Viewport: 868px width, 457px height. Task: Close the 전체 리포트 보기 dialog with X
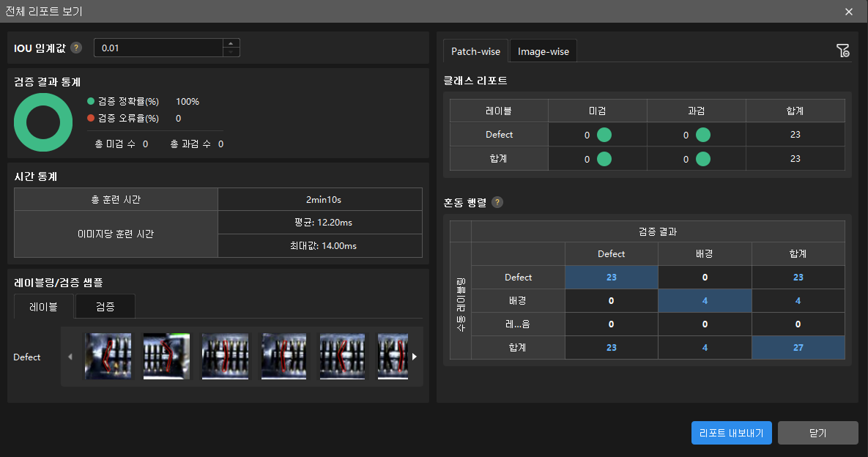(x=849, y=12)
